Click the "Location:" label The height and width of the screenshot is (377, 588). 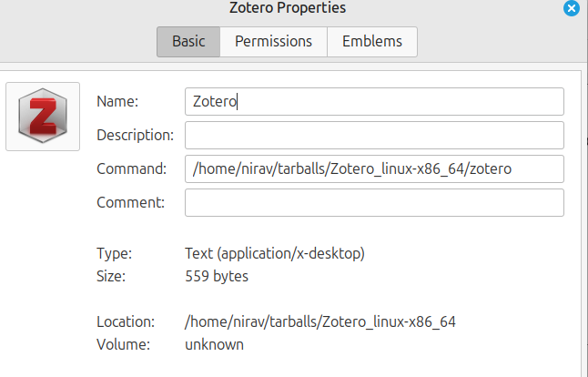(x=126, y=321)
